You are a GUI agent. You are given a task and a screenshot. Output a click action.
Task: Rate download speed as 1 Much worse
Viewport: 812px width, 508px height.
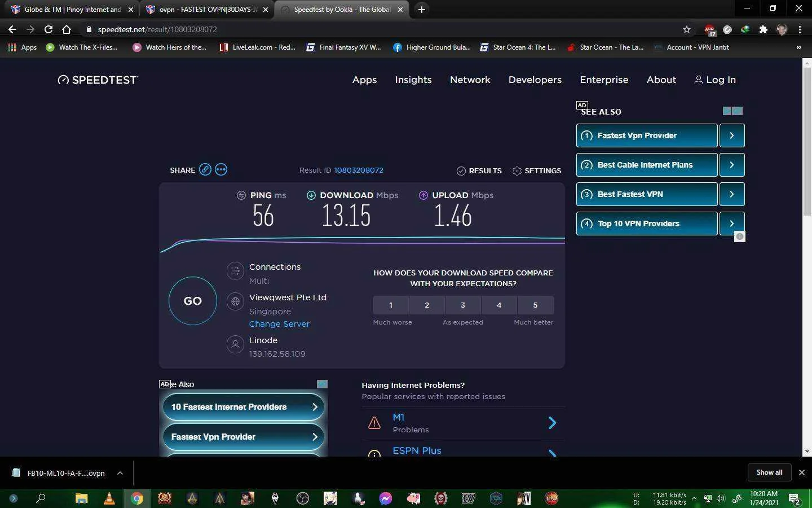pos(391,305)
